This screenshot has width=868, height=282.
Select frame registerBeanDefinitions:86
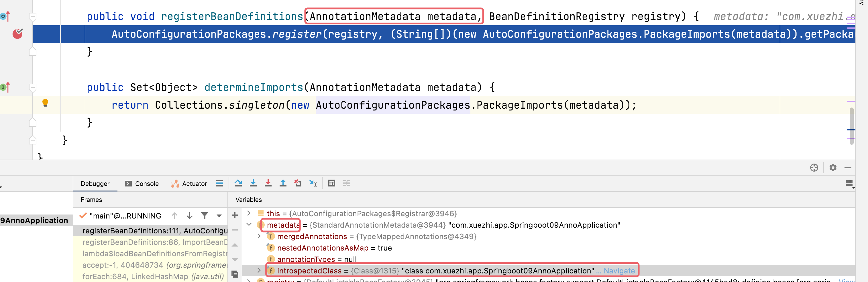[151, 242]
